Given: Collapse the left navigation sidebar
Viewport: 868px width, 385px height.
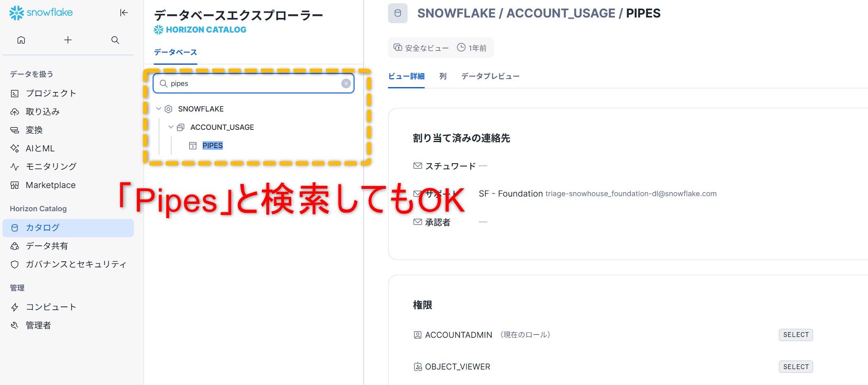Looking at the screenshot, I should (124, 13).
